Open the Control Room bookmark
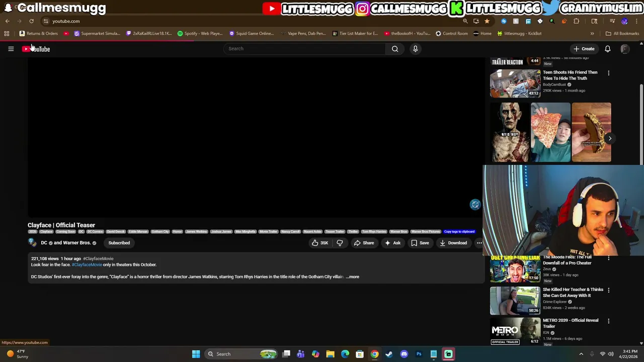 pos(452,33)
